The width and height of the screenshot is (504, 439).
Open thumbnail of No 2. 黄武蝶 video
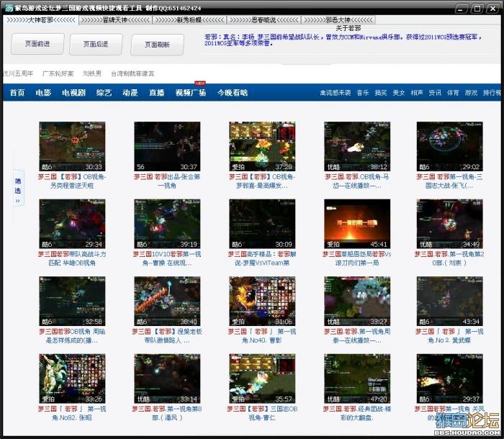click(449, 301)
